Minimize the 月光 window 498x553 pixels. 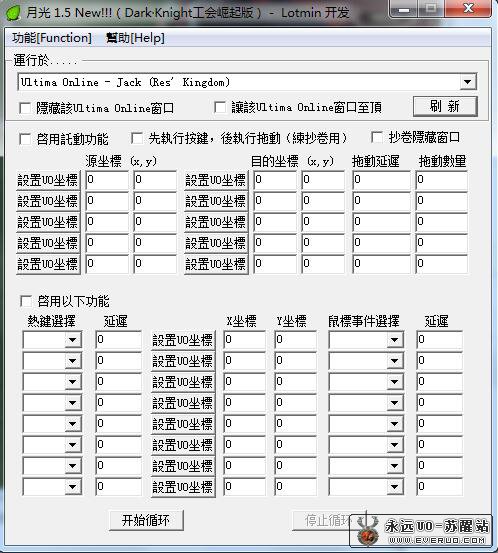pos(404,9)
